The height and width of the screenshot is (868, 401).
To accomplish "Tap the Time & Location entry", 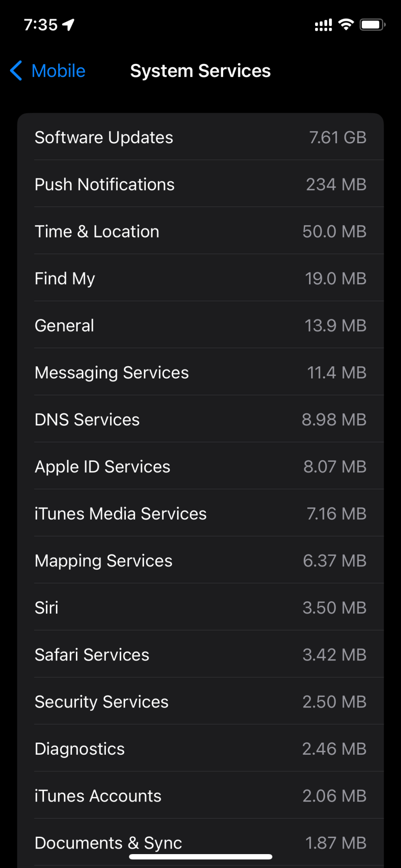I will [x=200, y=231].
